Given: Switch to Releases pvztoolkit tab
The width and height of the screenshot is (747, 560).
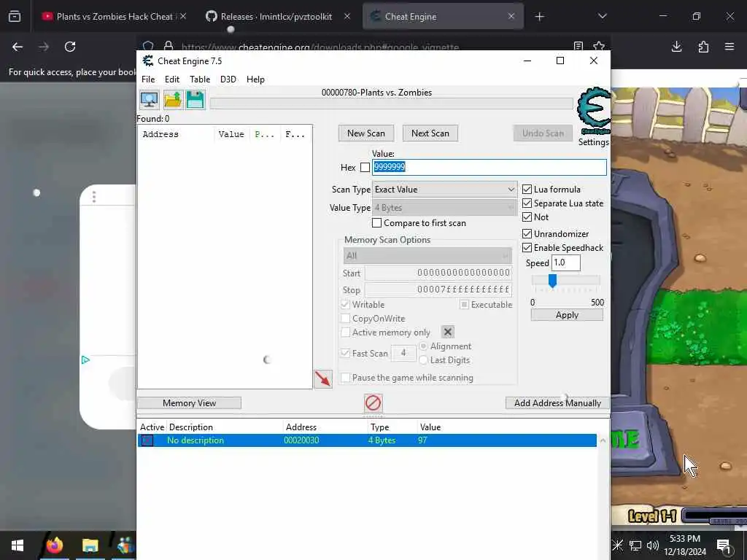Looking at the screenshot, I should point(276,17).
